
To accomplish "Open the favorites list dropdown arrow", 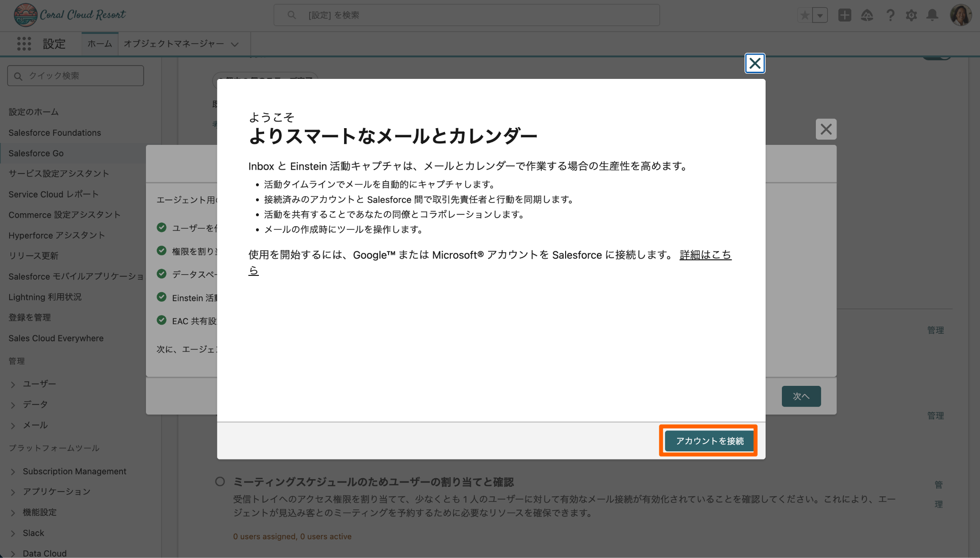I will [x=820, y=15].
